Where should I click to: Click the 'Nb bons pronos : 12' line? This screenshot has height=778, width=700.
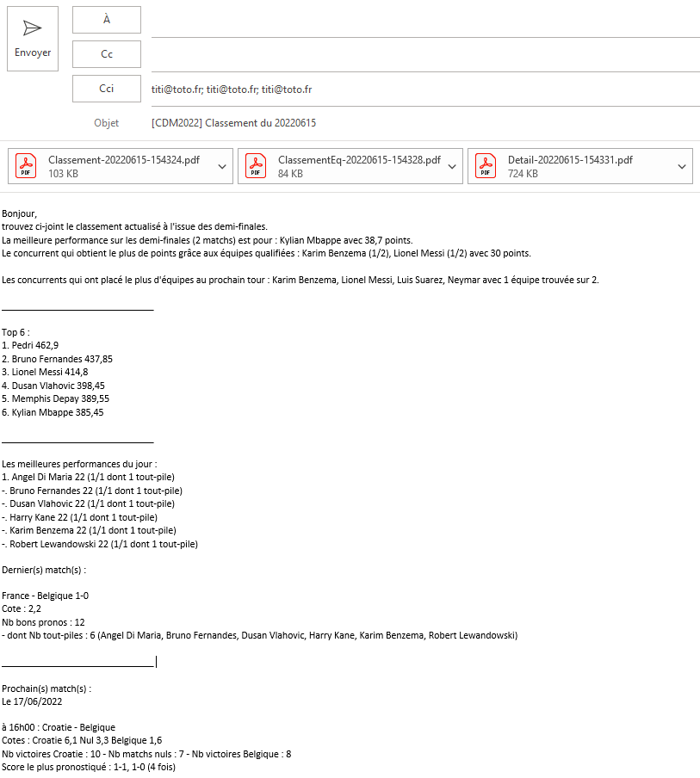click(x=43, y=622)
